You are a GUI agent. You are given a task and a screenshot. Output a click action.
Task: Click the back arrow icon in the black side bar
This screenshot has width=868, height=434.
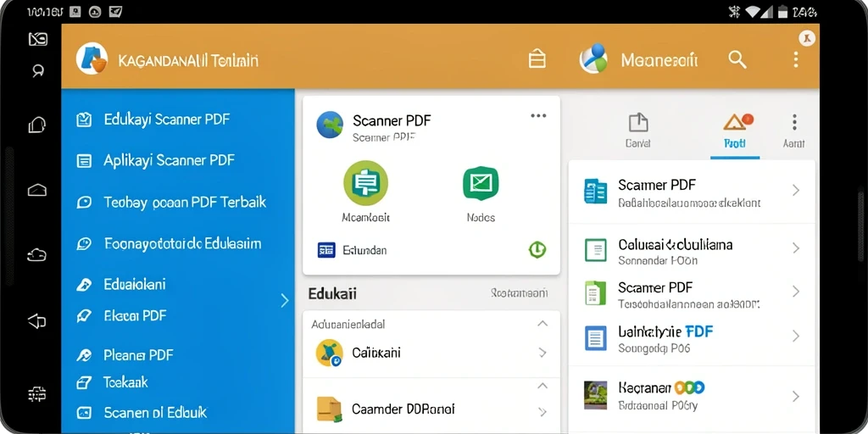click(x=37, y=320)
